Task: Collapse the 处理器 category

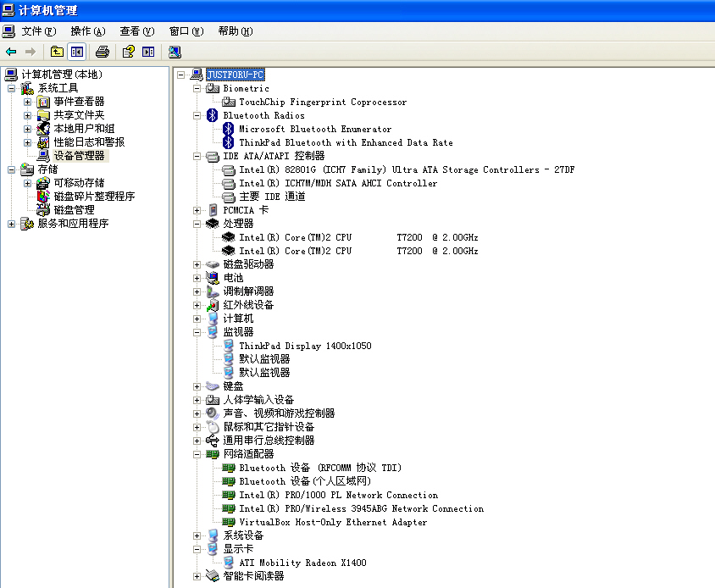Action: point(197,224)
